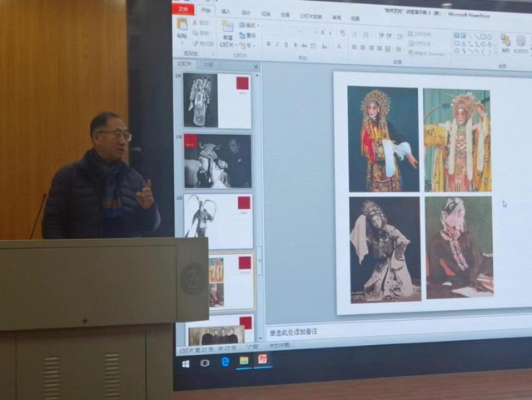Select slide 18 thumbnail
The image size is (532, 400).
(x=216, y=100)
